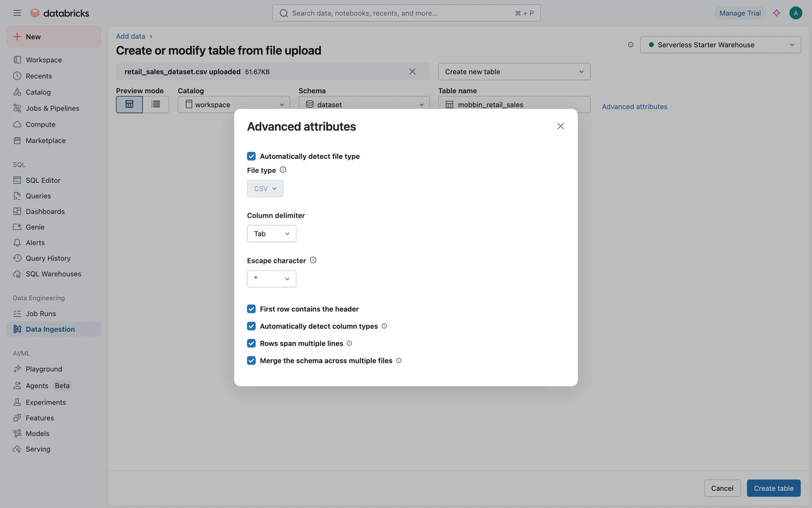Screen dimensions: 812x508
Task: Click the Escape character info icon
Action: tap(313, 260)
